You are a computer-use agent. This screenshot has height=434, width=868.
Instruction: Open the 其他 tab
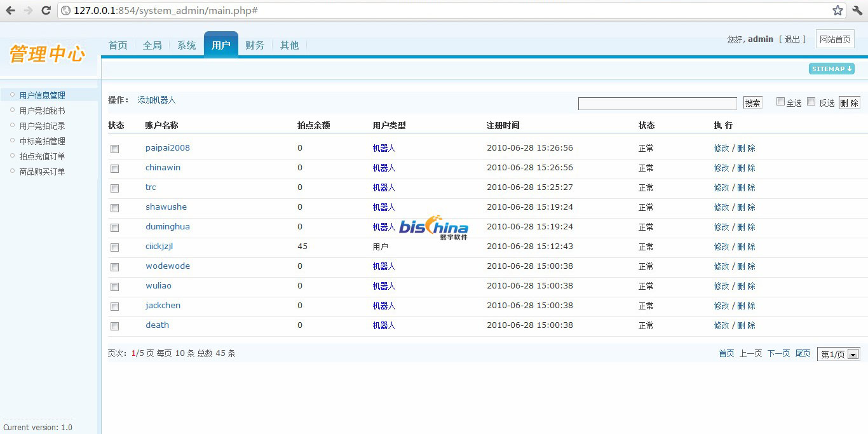tap(290, 45)
